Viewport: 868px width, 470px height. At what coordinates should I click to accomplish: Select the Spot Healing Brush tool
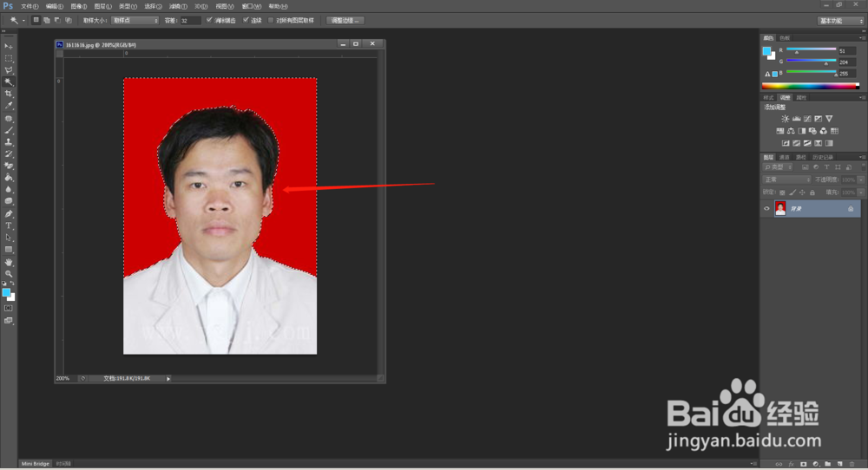[9, 119]
